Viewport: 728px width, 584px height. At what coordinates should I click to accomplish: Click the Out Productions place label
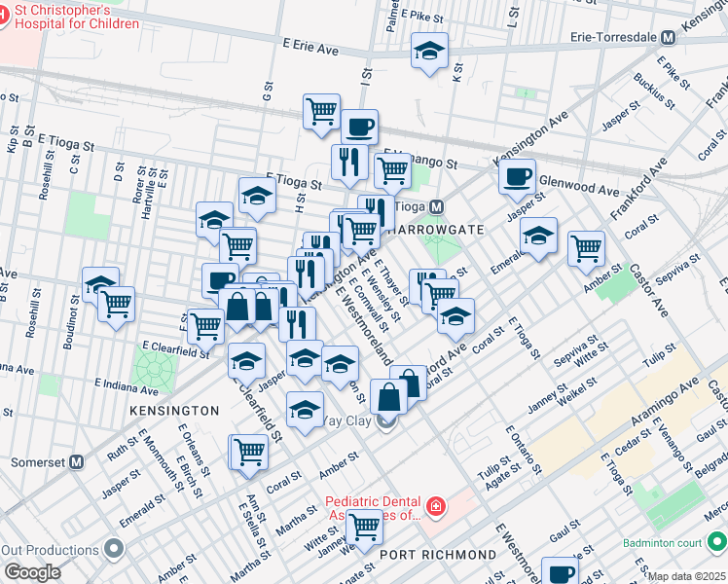[50, 550]
